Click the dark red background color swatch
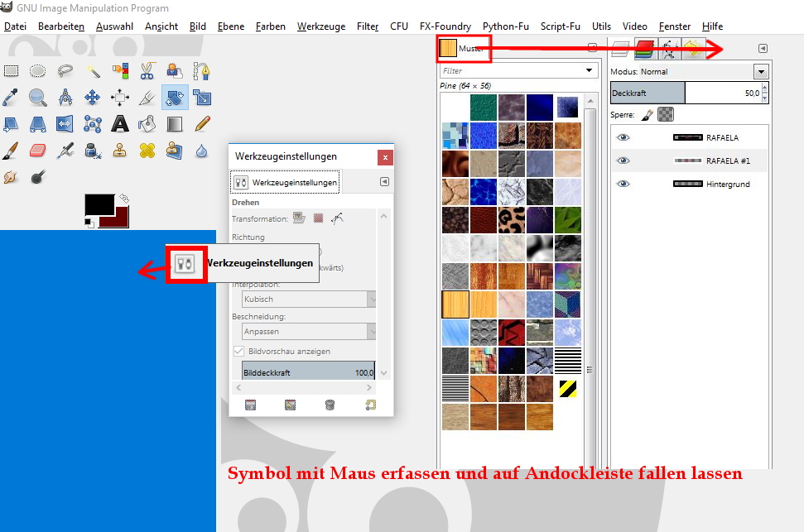804x532 pixels. 121,218
